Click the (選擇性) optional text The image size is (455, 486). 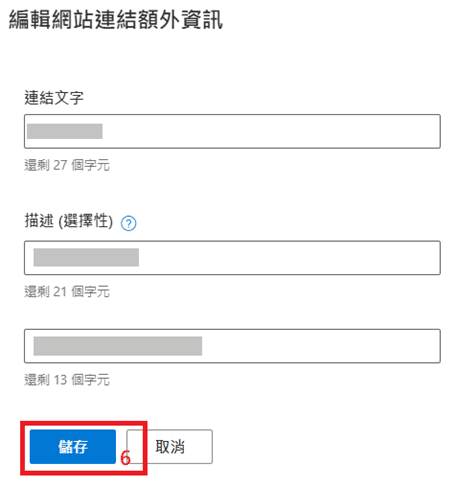[86, 221]
